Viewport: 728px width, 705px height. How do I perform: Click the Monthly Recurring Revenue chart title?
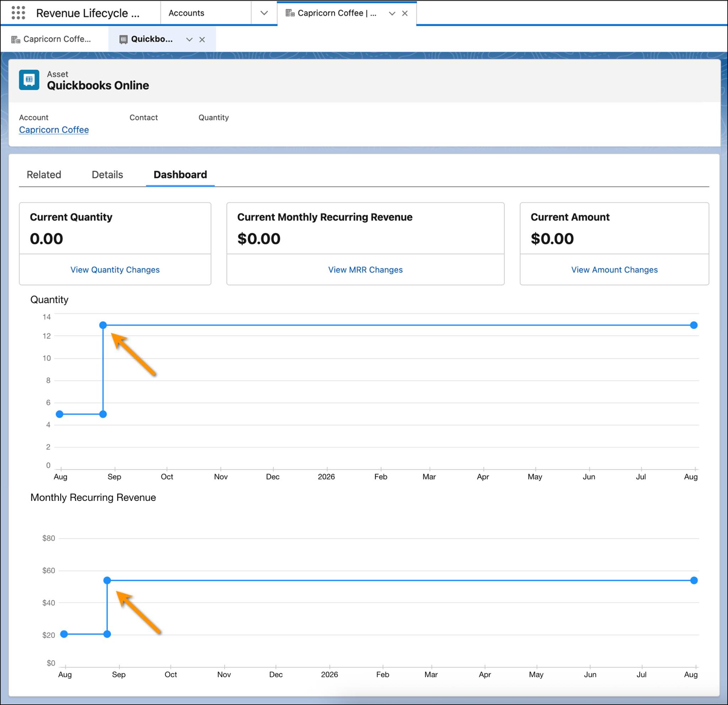93,497
